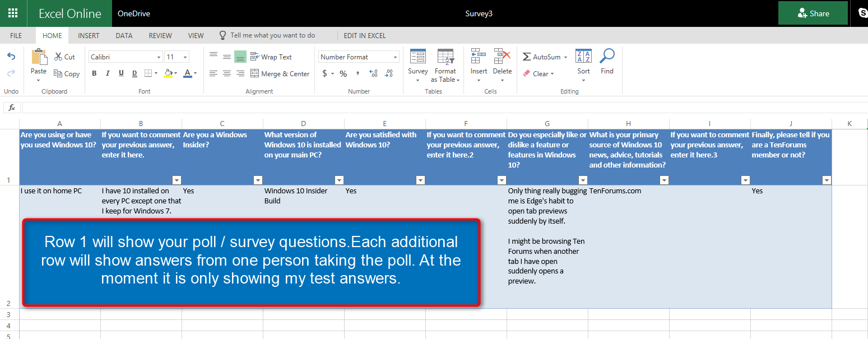Select column G header
This screenshot has width=868, height=339.
pyautogui.click(x=547, y=123)
